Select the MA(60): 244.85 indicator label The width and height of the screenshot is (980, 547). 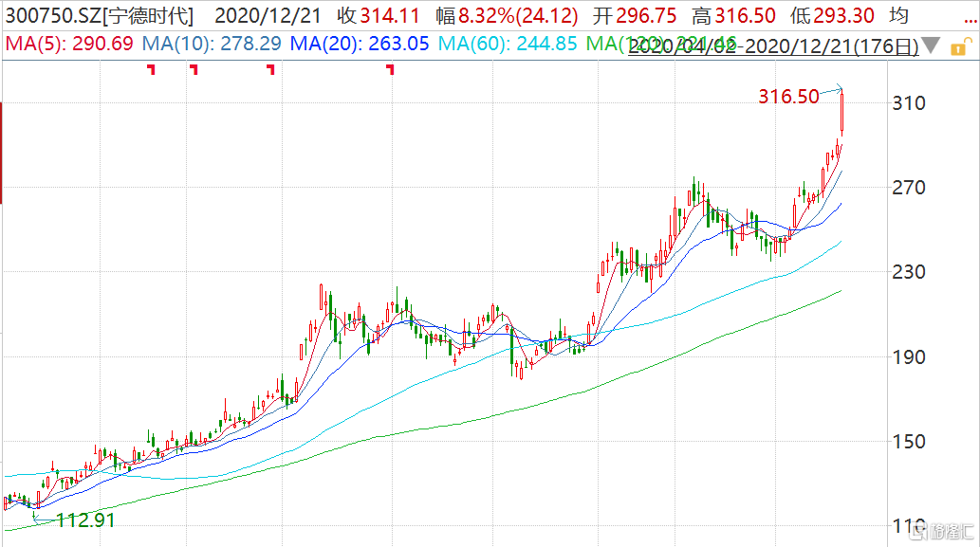tap(508, 44)
